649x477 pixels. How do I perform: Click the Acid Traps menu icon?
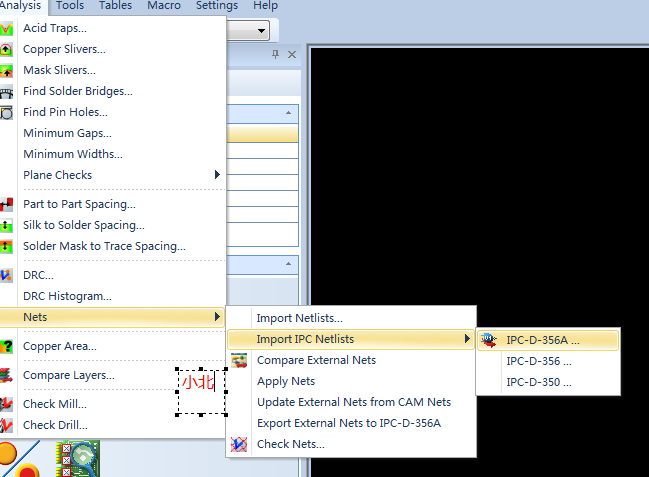pos(7,28)
